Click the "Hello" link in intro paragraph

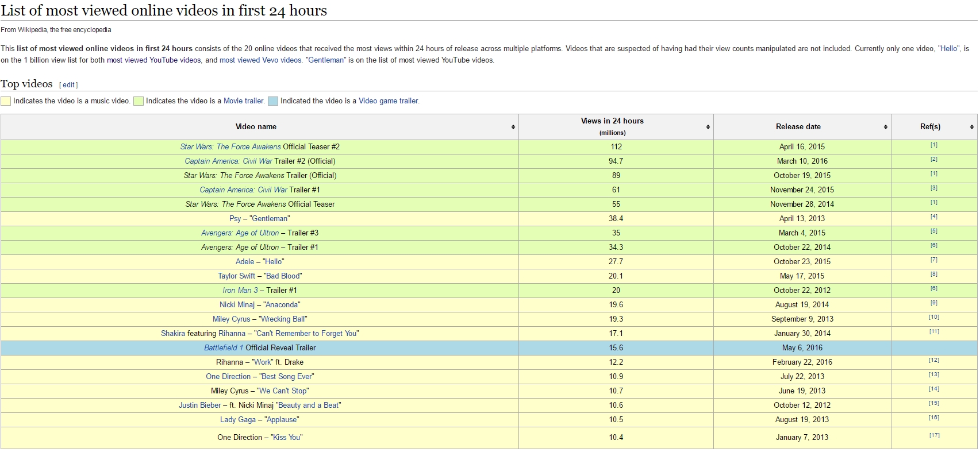click(x=949, y=49)
